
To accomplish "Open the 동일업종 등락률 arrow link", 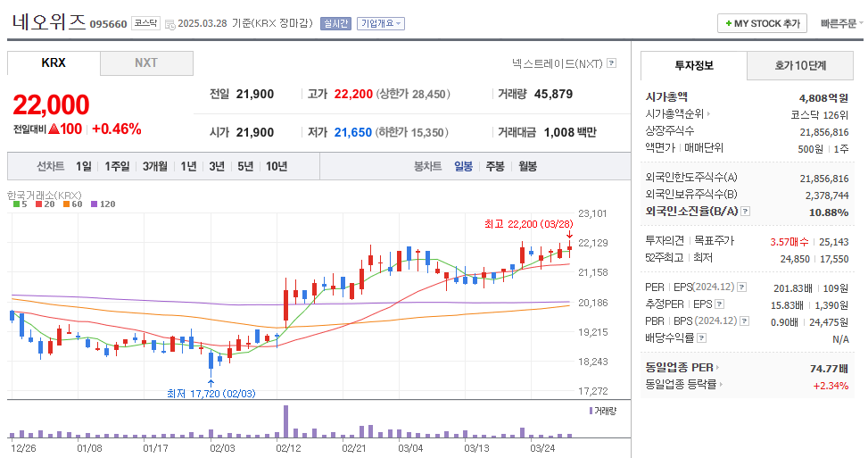I will pyautogui.click(x=721, y=384).
